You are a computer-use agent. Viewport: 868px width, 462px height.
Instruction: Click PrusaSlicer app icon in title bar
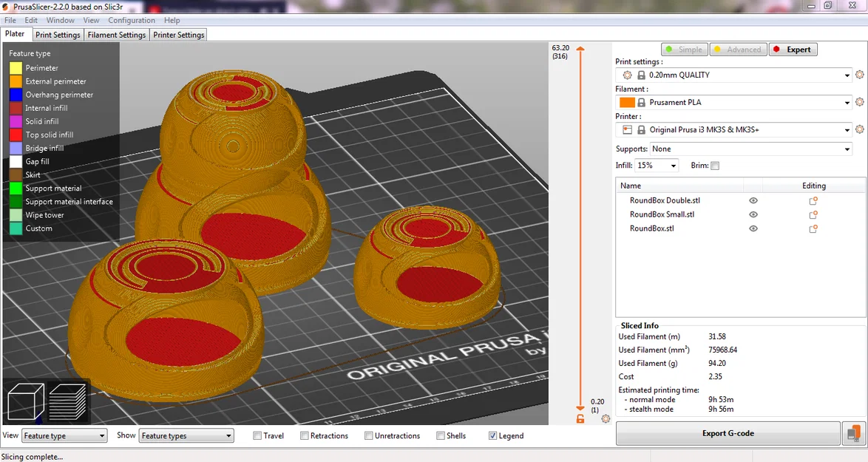pyautogui.click(x=5, y=7)
